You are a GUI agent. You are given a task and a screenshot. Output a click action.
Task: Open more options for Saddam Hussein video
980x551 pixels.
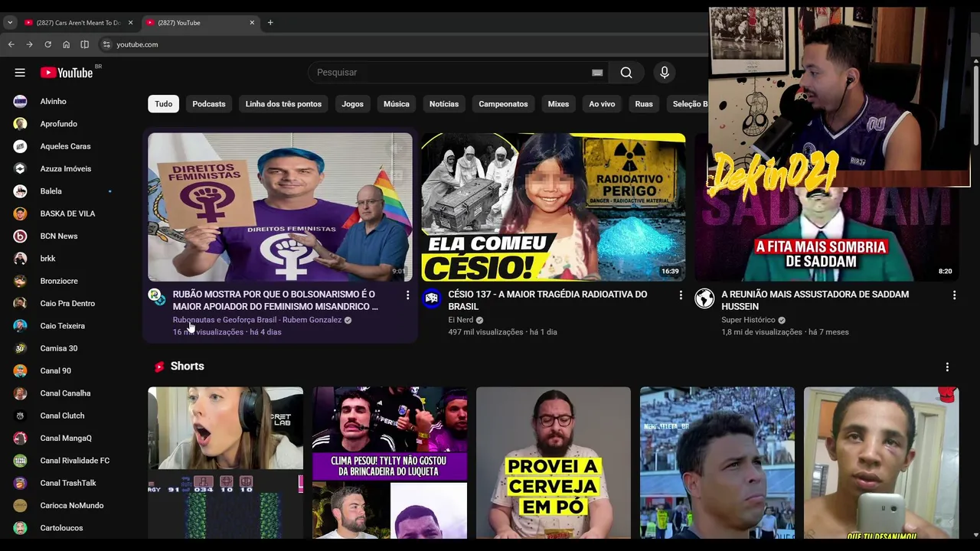point(954,295)
